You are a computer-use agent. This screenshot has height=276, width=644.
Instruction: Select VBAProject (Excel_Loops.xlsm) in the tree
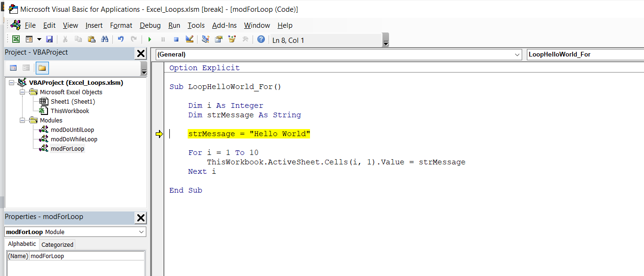[76, 82]
